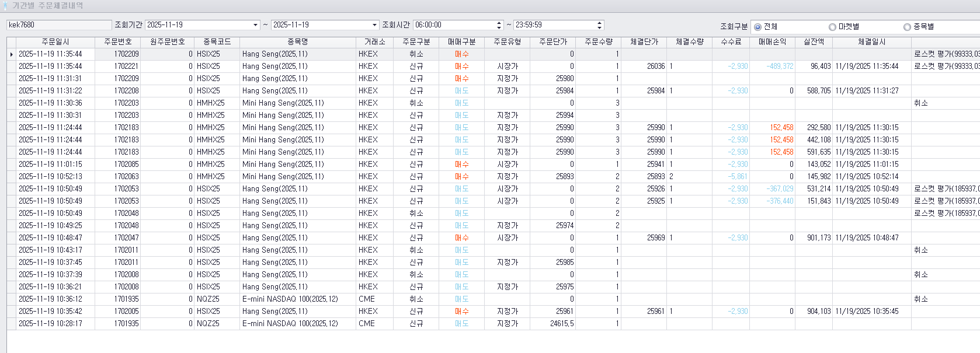Open the end date 2025-11-19 dropdown arrow

click(374, 25)
